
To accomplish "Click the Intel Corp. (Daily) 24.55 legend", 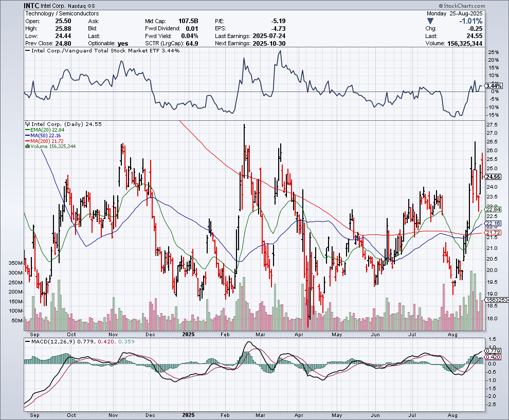I will (66, 124).
